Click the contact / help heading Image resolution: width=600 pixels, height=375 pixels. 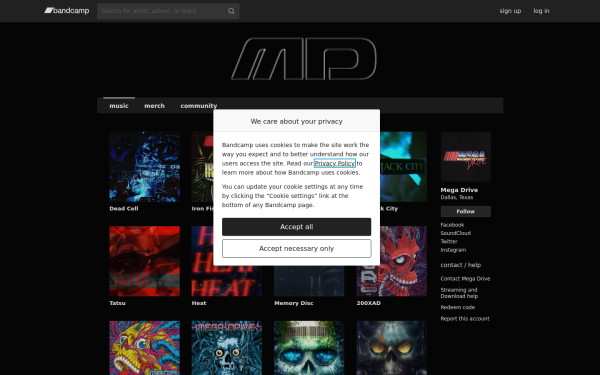click(x=461, y=265)
